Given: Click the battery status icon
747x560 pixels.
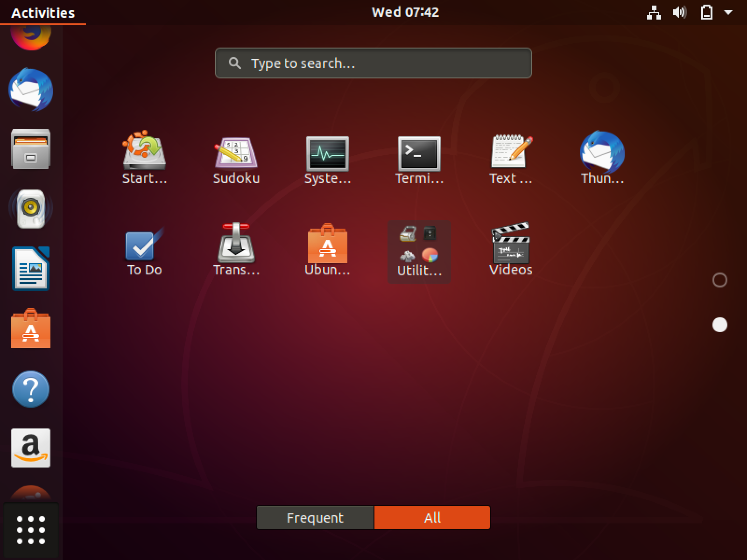Looking at the screenshot, I should coord(707,13).
